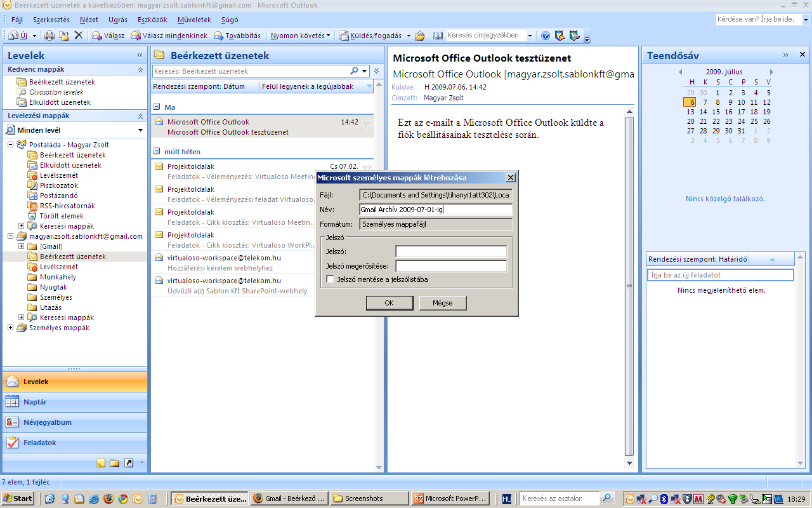Click the Írja be az új feladatot field
The image size is (812, 508).
pos(720,275)
